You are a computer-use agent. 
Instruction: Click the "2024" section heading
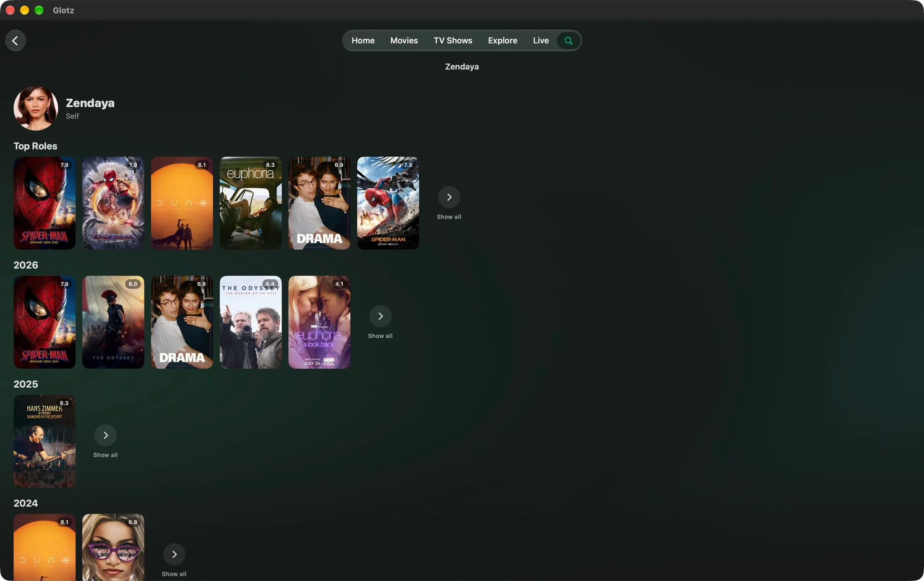click(26, 503)
